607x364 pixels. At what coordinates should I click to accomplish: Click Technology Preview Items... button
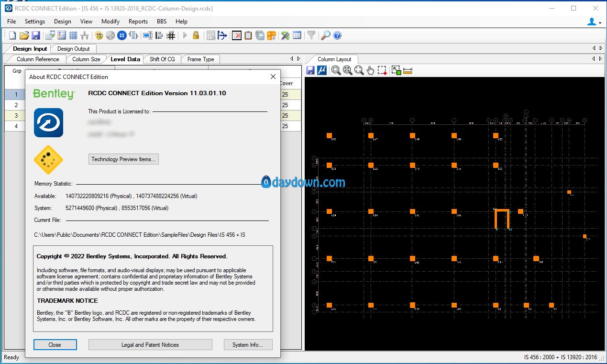tap(123, 159)
